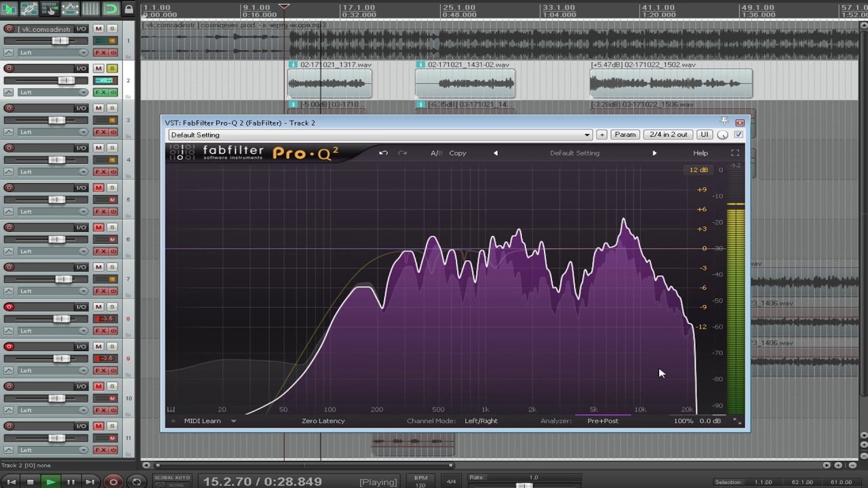Toggle the repeat loop transport button
The width and height of the screenshot is (868, 488).
click(136, 482)
